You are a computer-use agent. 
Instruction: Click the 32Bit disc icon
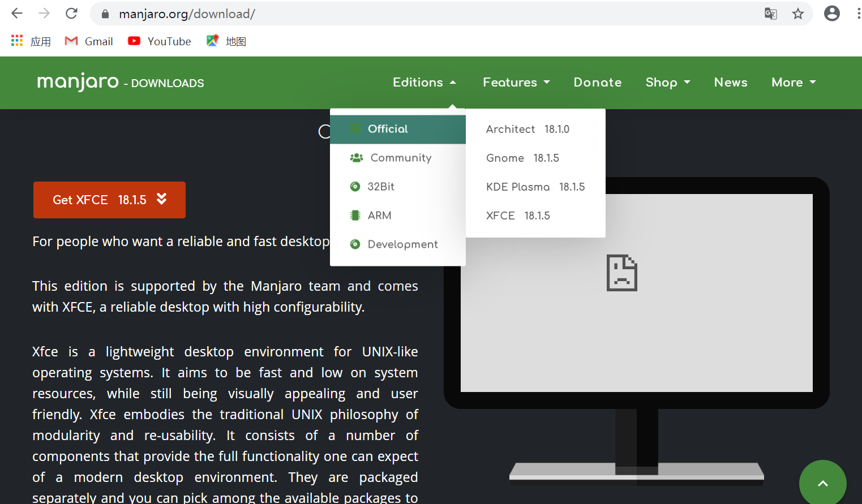[355, 187]
